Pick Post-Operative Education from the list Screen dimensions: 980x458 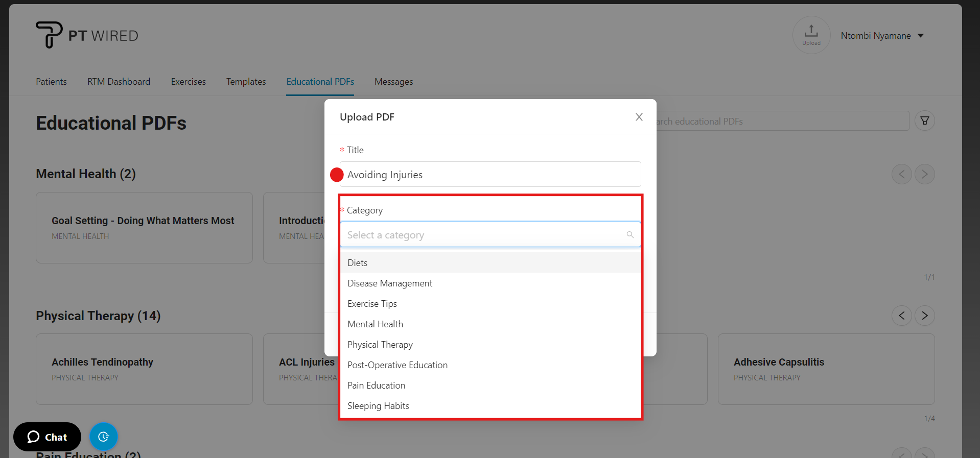click(x=397, y=365)
